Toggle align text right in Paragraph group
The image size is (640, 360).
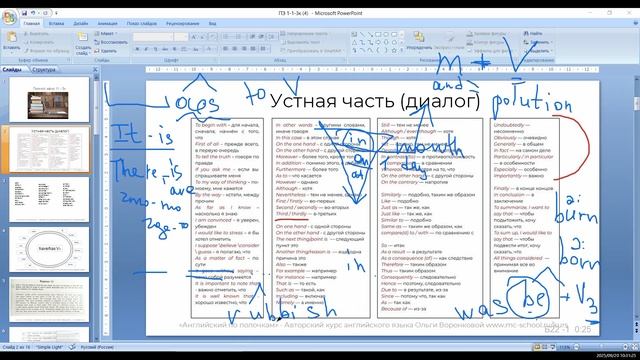coord(244,49)
